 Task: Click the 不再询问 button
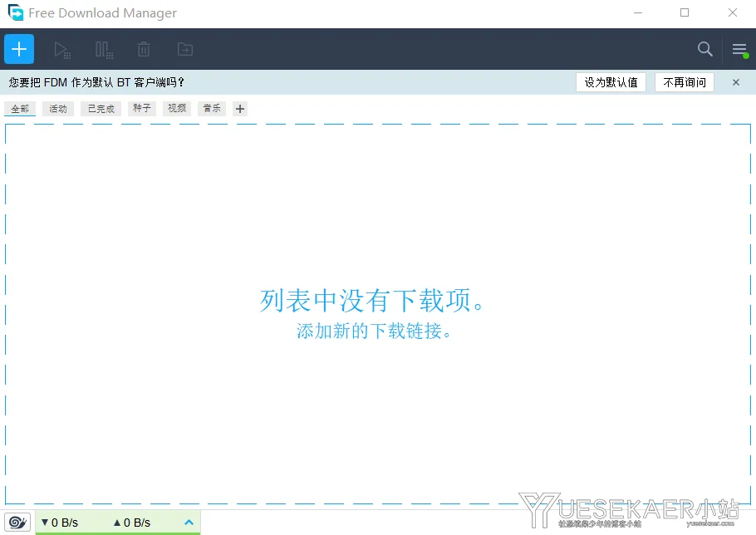coord(685,82)
